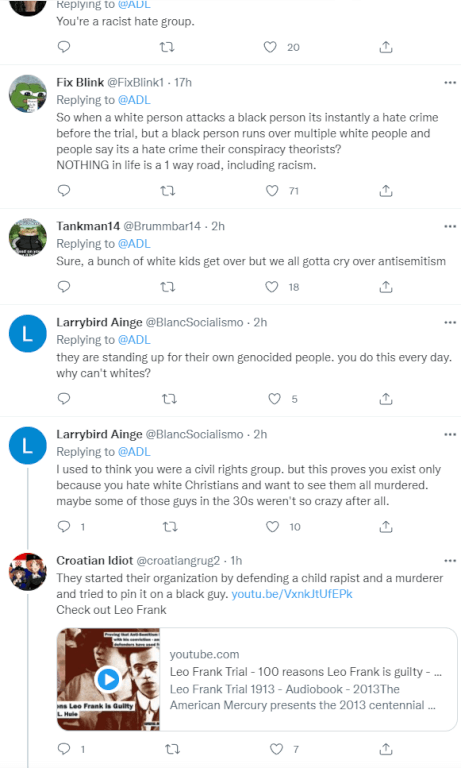Open Fix Blink's frog avatar
The height and width of the screenshot is (768, 461).
tap(28, 94)
